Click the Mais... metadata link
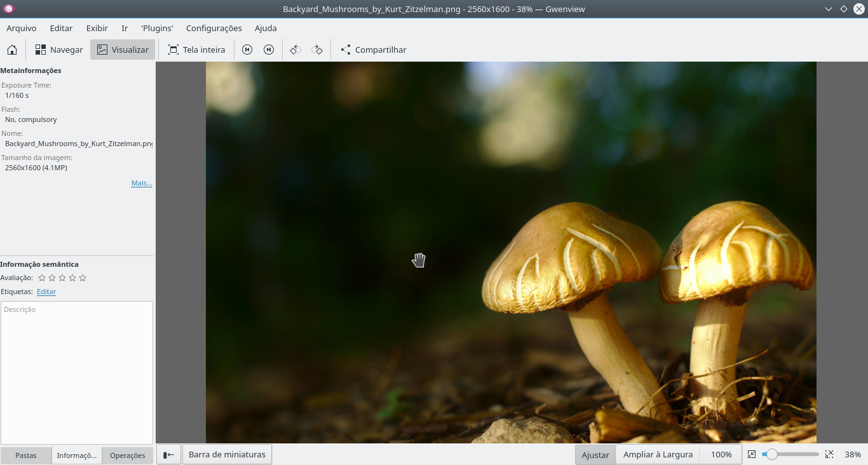The image size is (868, 465). pyautogui.click(x=141, y=182)
